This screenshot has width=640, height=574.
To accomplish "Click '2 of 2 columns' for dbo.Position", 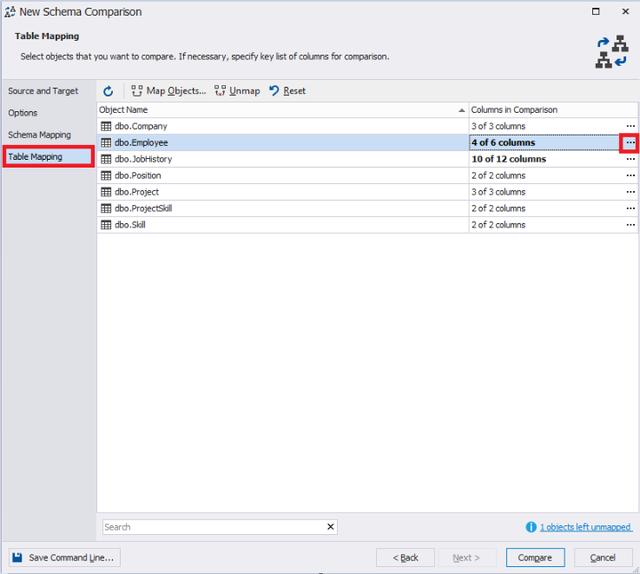I will click(x=498, y=176).
